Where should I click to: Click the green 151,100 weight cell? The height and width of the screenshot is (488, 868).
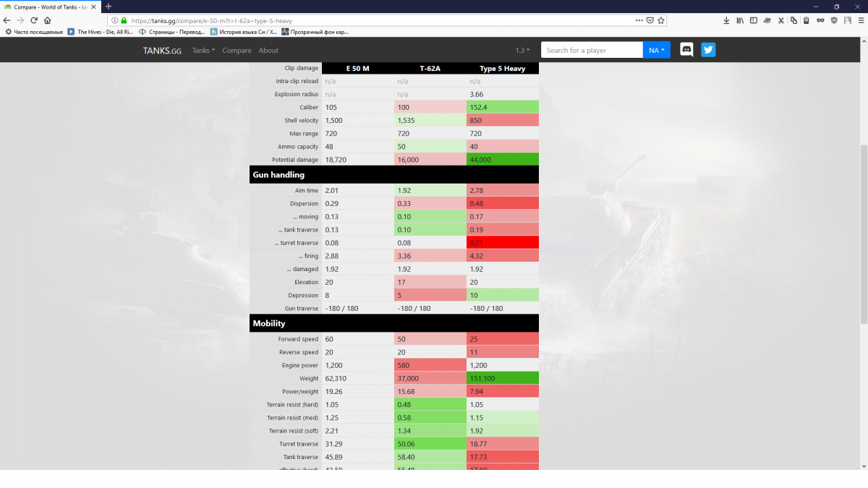tap(503, 378)
